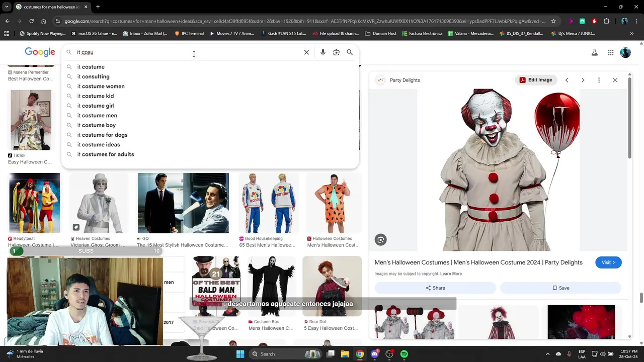Close the image preview panel
The image size is (644, 362).
(615, 80)
